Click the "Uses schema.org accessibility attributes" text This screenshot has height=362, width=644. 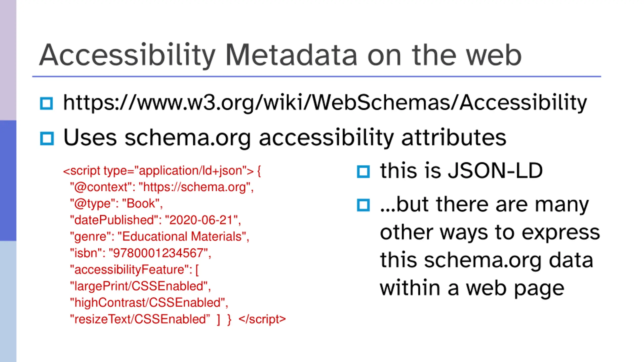285,138
